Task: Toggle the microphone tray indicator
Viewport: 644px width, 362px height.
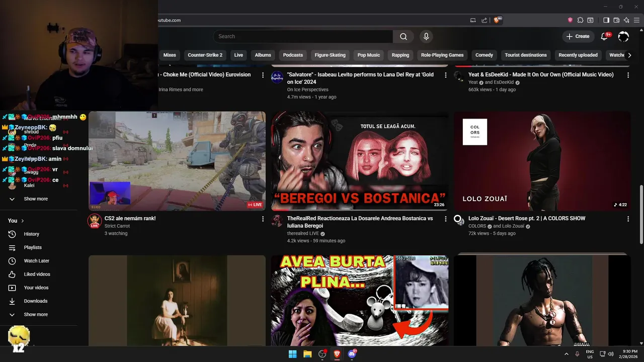Action: point(577,354)
